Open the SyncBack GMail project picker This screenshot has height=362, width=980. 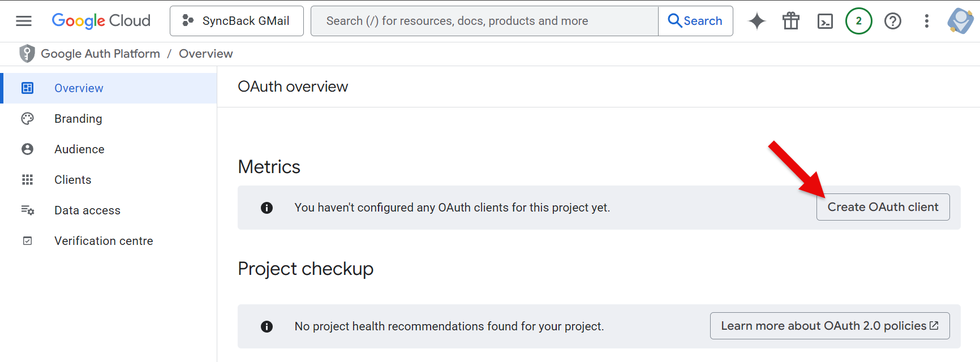(x=237, y=21)
